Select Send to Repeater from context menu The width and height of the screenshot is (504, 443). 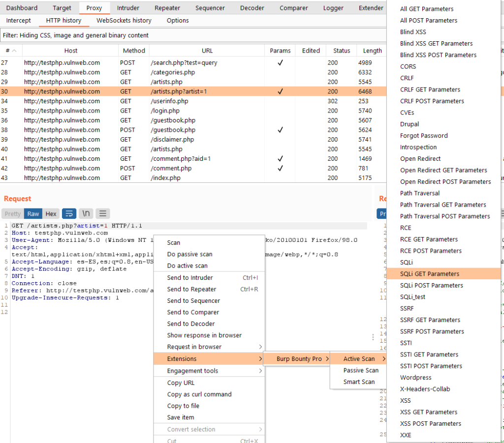[191, 289]
